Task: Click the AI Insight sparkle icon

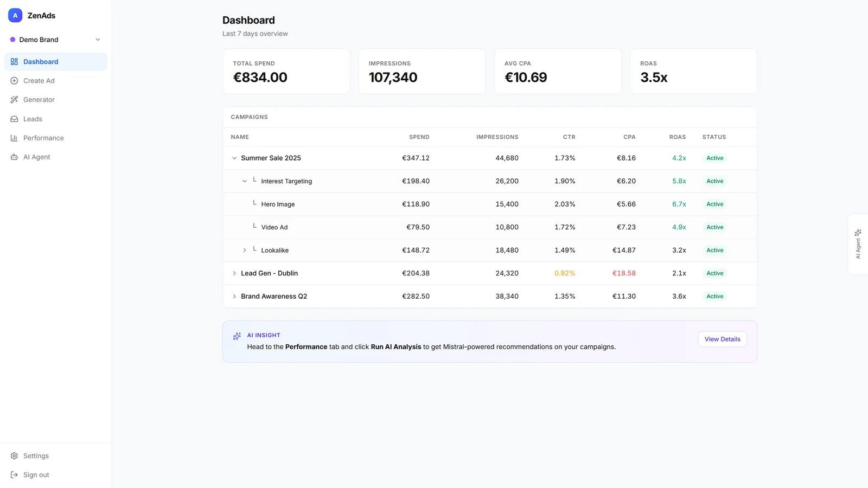Action: 237,336
